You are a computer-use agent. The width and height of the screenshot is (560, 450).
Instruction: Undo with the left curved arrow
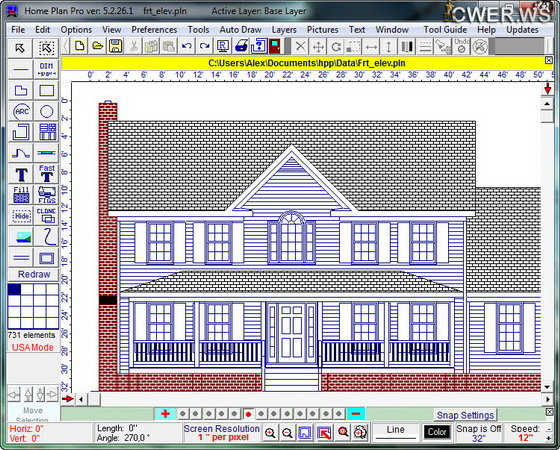coord(186,46)
